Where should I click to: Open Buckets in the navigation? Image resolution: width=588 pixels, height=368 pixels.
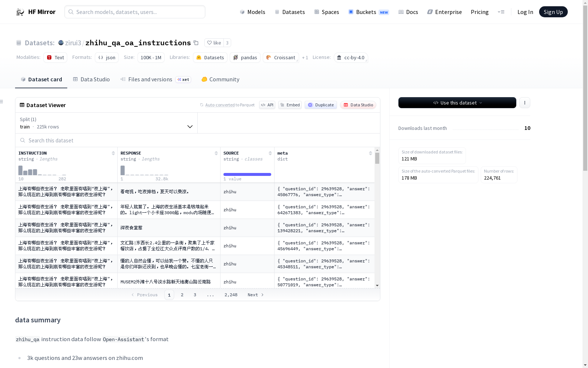[369, 12]
